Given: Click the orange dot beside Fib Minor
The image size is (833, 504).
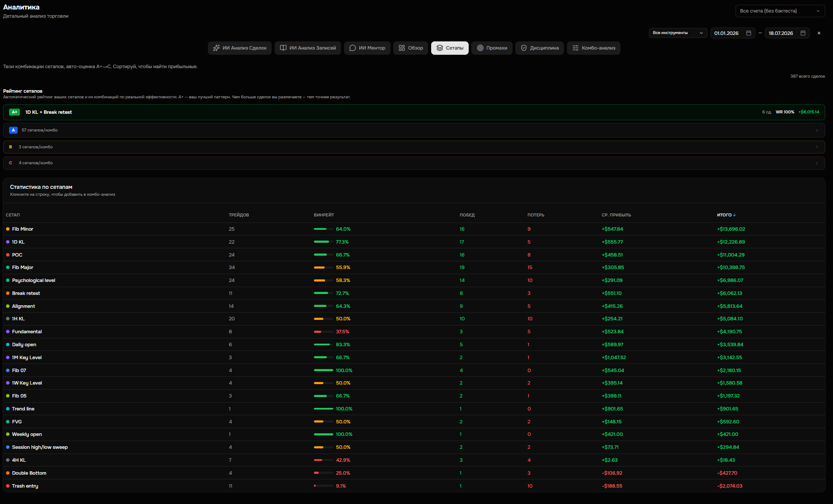Looking at the screenshot, I should click(8, 229).
